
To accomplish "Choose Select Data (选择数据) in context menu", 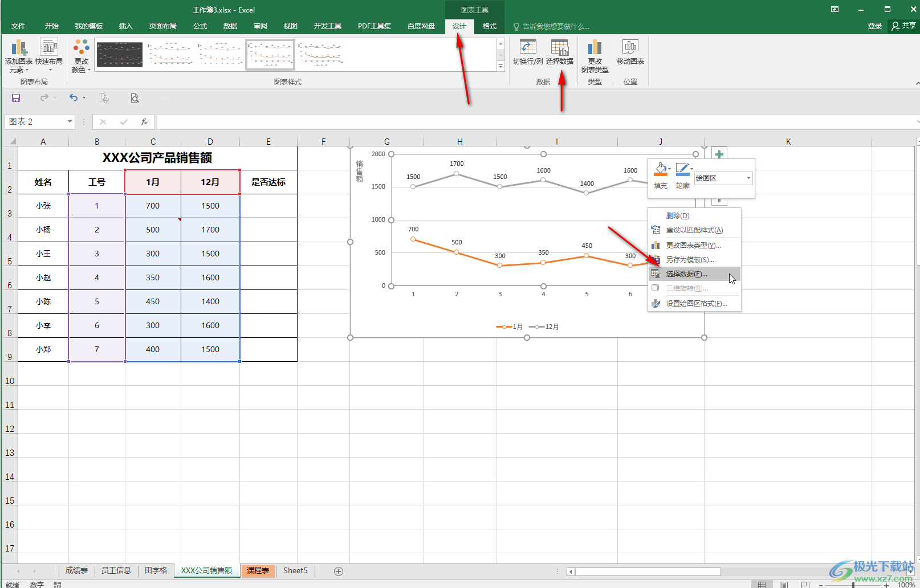I will click(694, 274).
